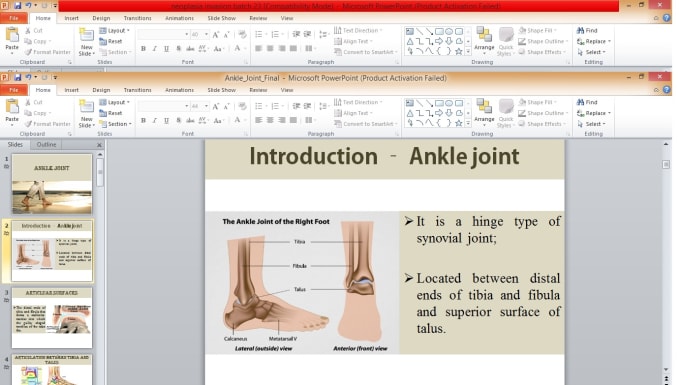The image size is (680, 385).
Task: Select slide 1 Ankle Joint thumbnail
Action: pos(52,184)
